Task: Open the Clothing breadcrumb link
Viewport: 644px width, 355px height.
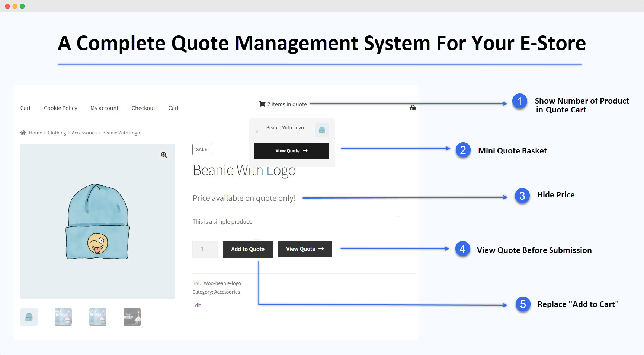Action: pos(57,133)
